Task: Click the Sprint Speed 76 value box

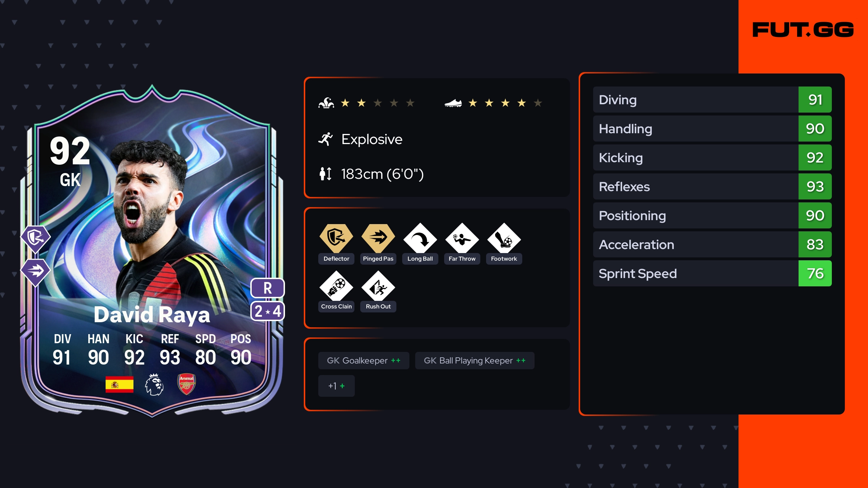Action: click(x=815, y=273)
